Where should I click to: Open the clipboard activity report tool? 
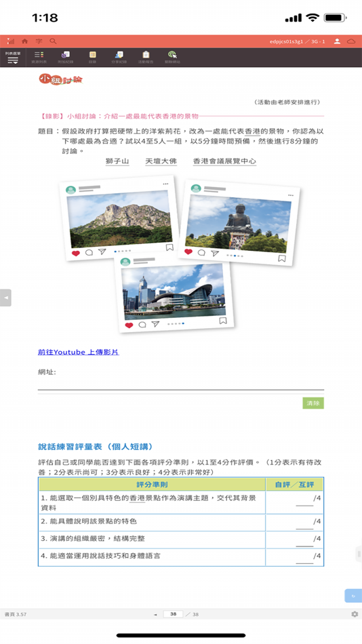[146, 57]
